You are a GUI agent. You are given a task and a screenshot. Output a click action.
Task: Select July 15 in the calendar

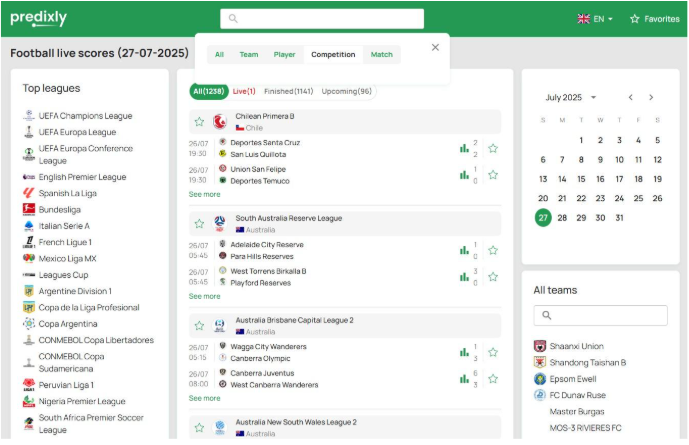pos(581,179)
